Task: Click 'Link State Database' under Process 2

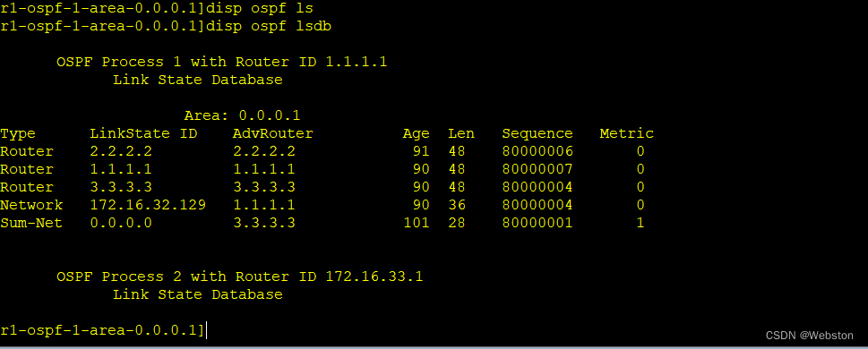Action: coord(198,294)
